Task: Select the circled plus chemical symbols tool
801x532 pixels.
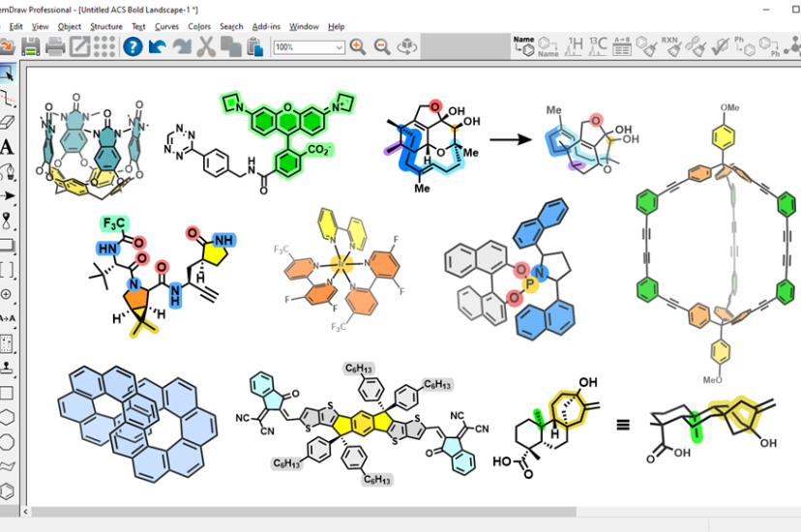Action: (7, 294)
